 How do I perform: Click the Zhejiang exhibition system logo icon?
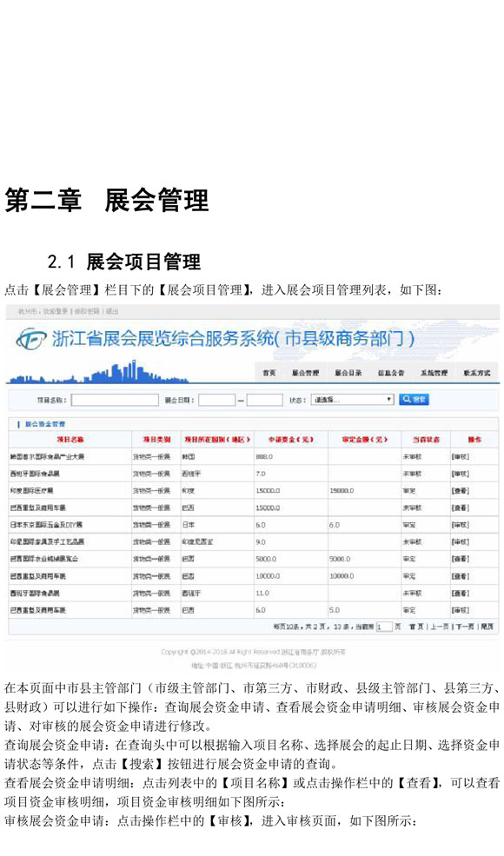click(x=31, y=339)
